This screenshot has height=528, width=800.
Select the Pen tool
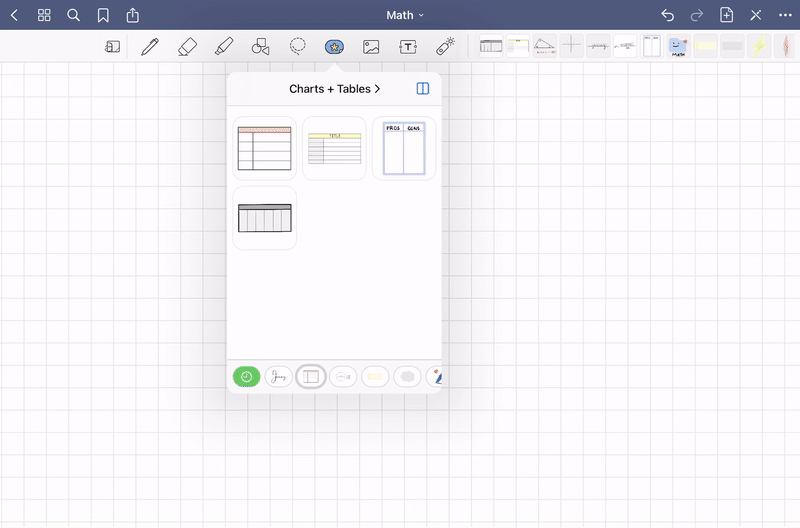150,46
